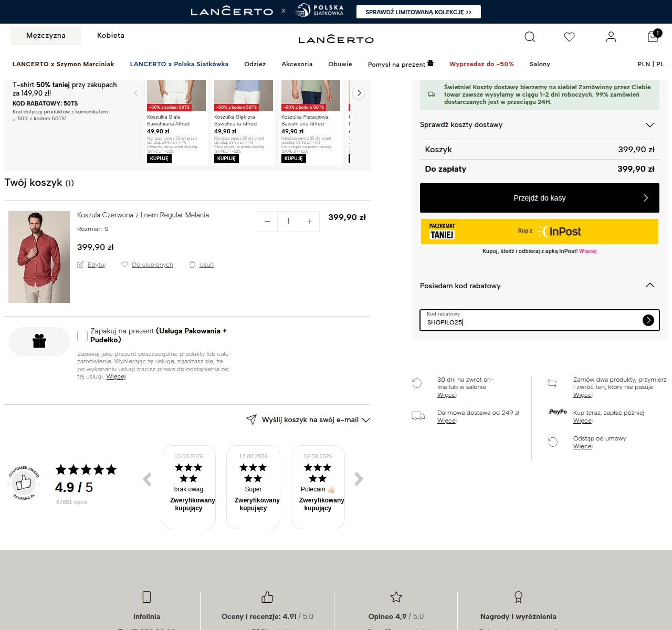The height and width of the screenshot is (630, 672).
Task: Click the red shirt product thumbnail
Action: [39, 257]
